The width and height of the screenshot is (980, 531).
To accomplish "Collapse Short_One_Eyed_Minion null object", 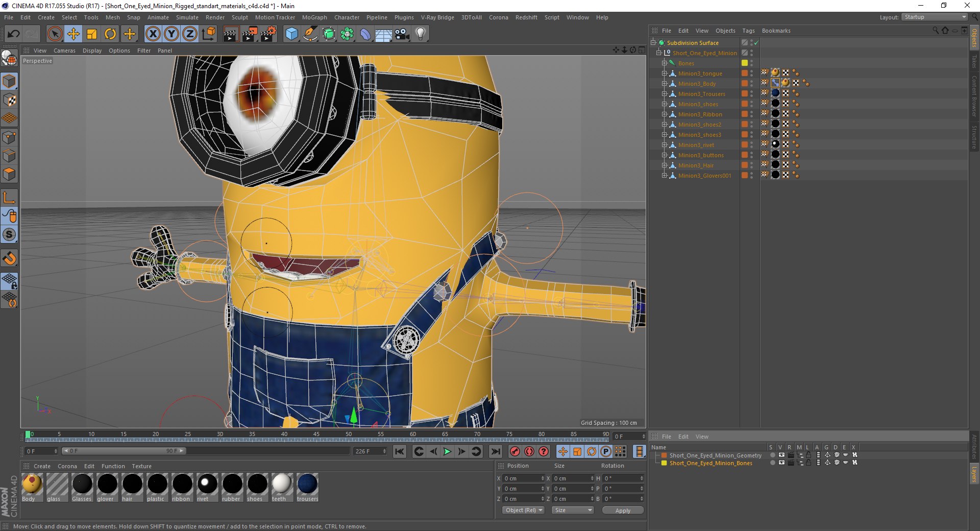I will (658, 53).
